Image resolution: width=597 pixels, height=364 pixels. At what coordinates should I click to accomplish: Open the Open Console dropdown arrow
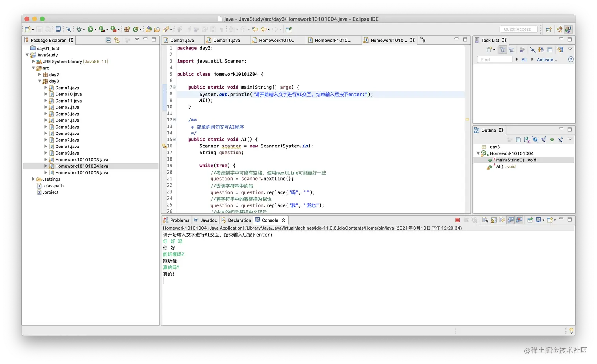[x=555, y=220]
